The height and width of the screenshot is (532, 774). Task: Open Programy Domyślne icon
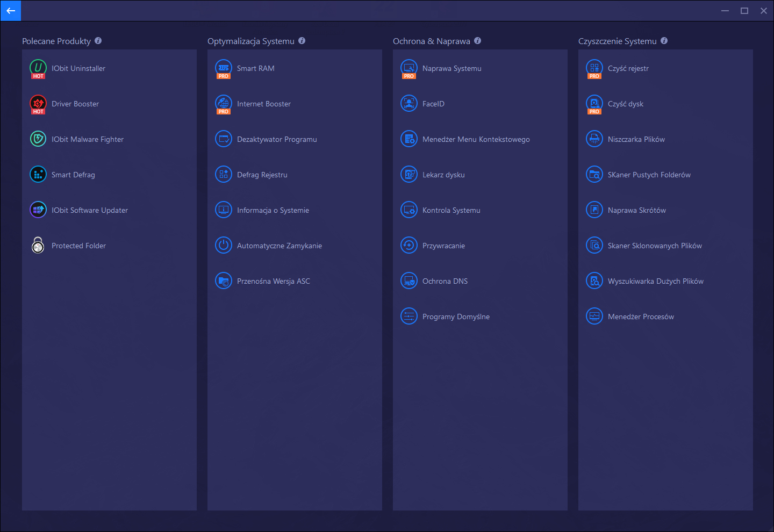click(x=409, y=316)
